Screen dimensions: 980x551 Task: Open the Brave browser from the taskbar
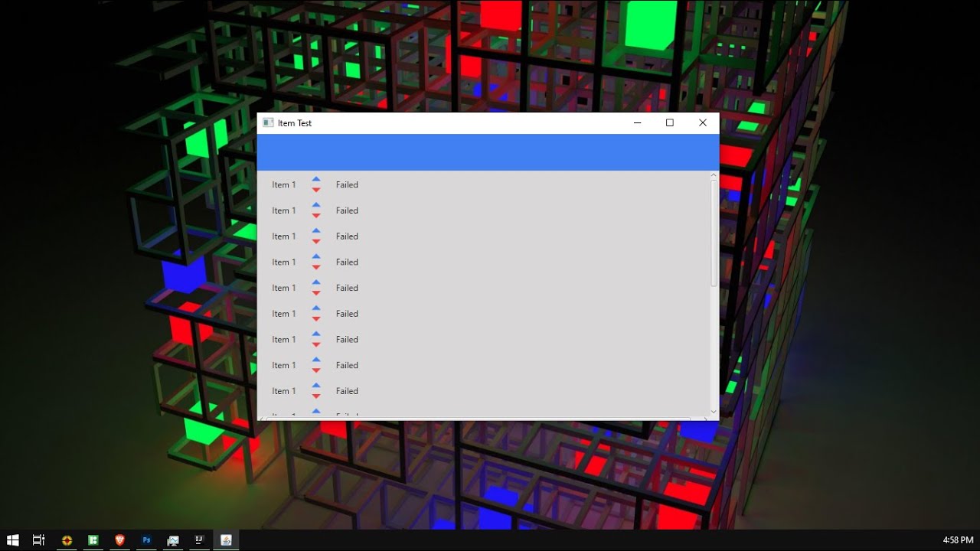pyautogui.click(x=119, y=540)
